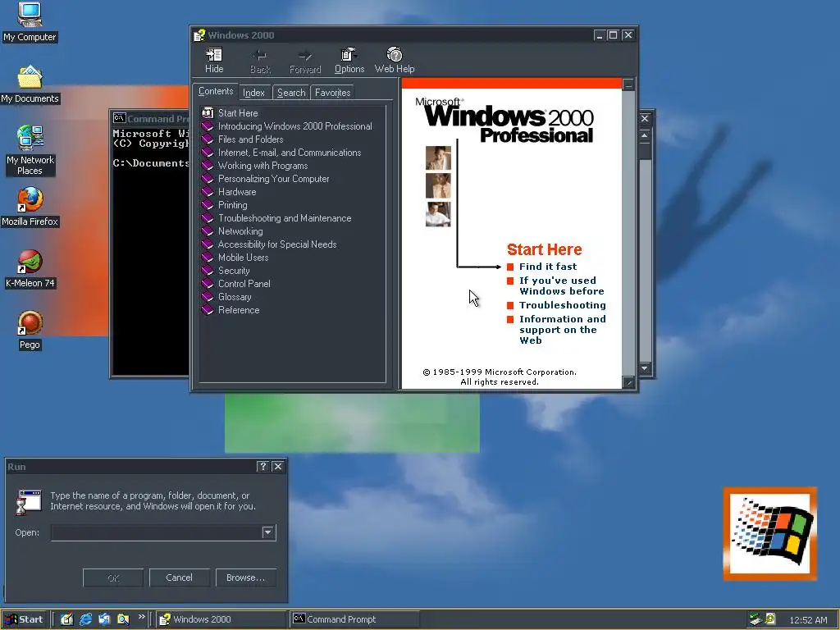
Task: Switch to the Index tab
Action: tap(254, 93)
